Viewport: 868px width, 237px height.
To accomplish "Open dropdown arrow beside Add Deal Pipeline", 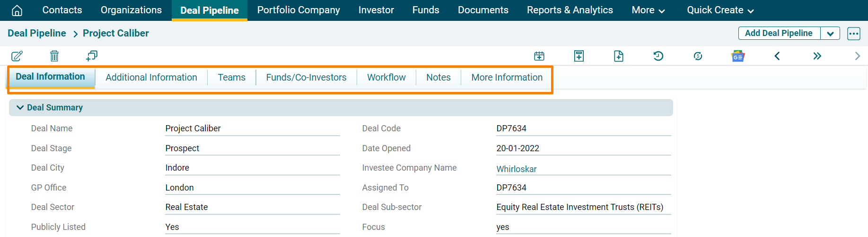I will (830, 33).
